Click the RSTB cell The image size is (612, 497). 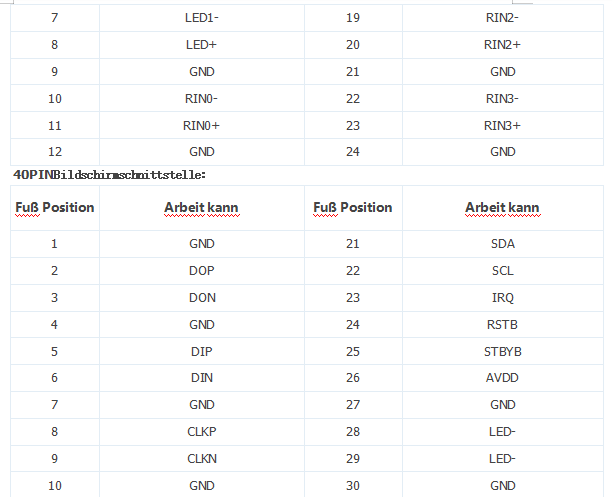point(502,324)
